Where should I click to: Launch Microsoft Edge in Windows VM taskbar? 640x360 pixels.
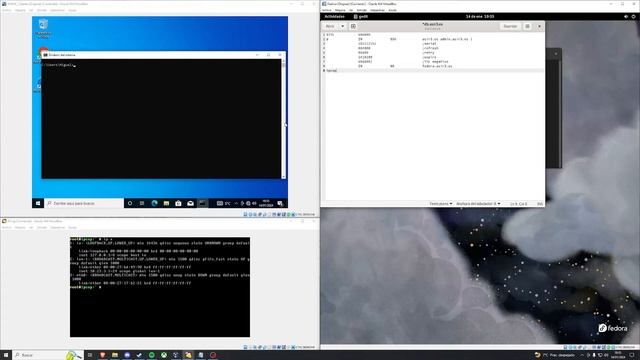[154, 203]
